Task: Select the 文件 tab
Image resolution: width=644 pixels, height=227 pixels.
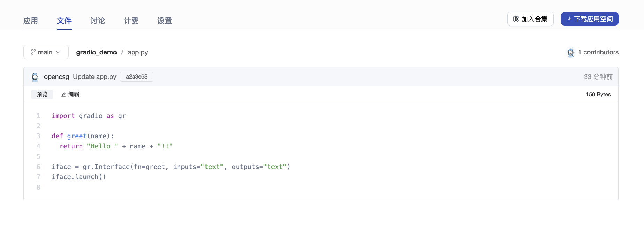Action: point(64,21)
